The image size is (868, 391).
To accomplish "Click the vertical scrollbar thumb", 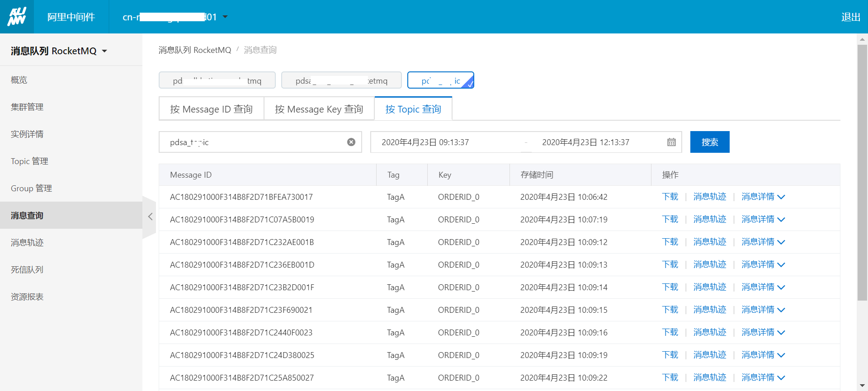I will pos(862,172).
